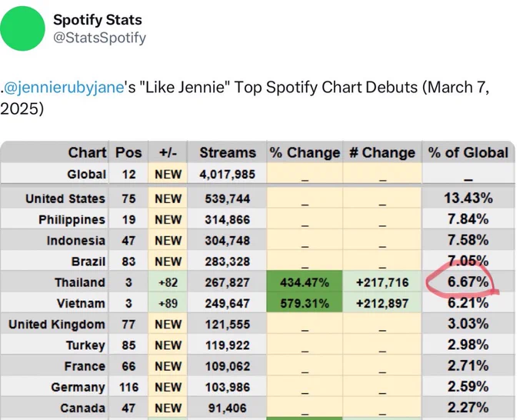Click the Brazil row label
The height and width of the screenshot is (420, 523).
88,262
